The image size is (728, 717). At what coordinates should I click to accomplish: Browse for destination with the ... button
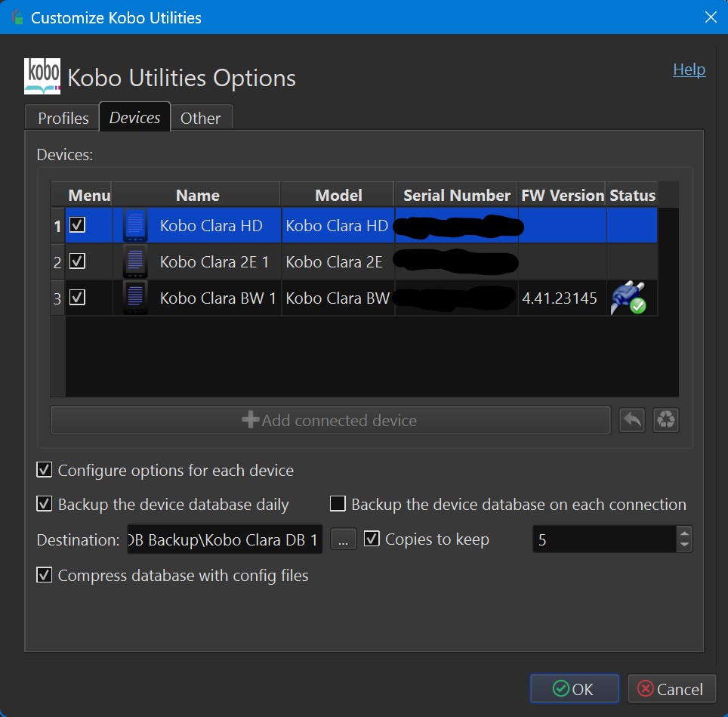tap(343, 539)
